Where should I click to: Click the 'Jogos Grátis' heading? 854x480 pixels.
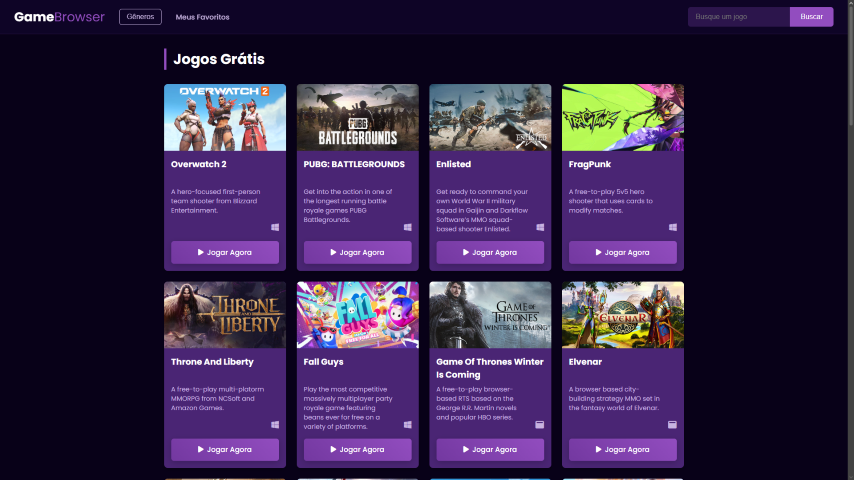click(x=219, y=59)
